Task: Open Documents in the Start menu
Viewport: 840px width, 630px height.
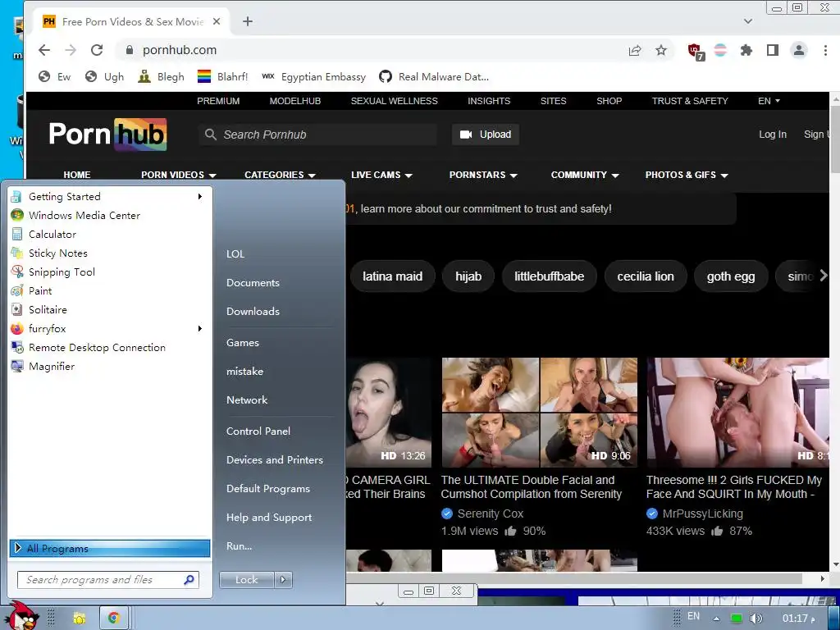Action: point(253,283)
